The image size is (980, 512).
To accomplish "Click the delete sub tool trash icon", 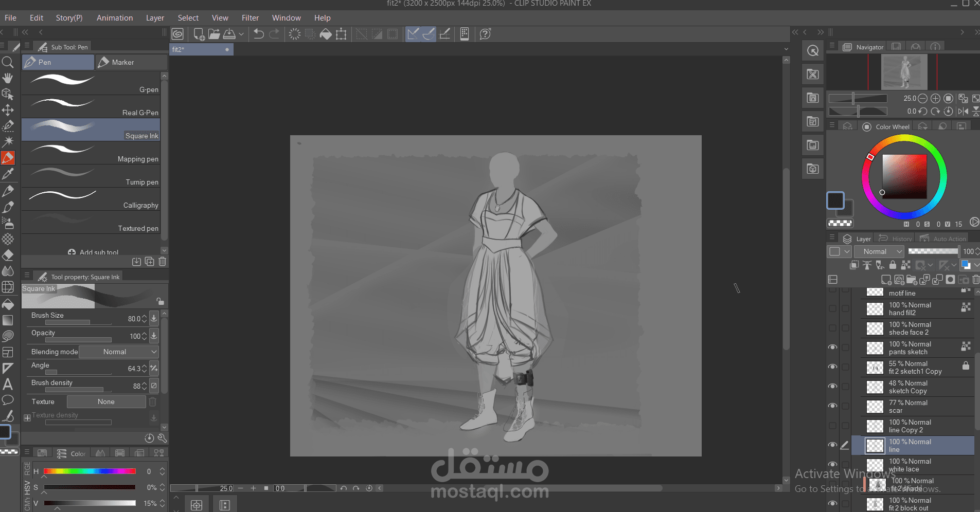I will [163, 262].
